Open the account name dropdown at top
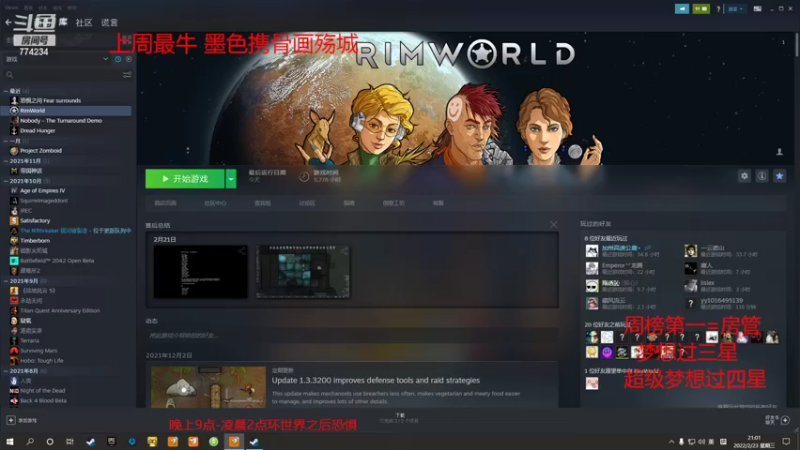Screen dimensions: 800x450 point(735,9)
